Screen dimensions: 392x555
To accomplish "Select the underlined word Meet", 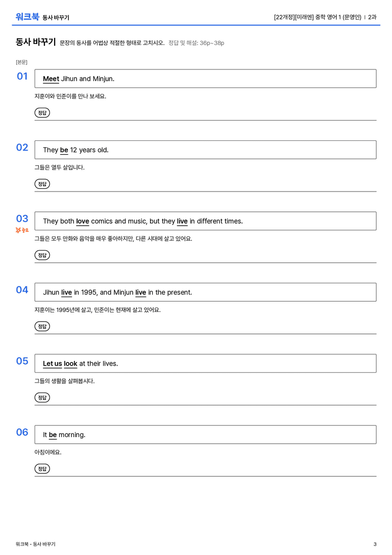I will 51,79.
